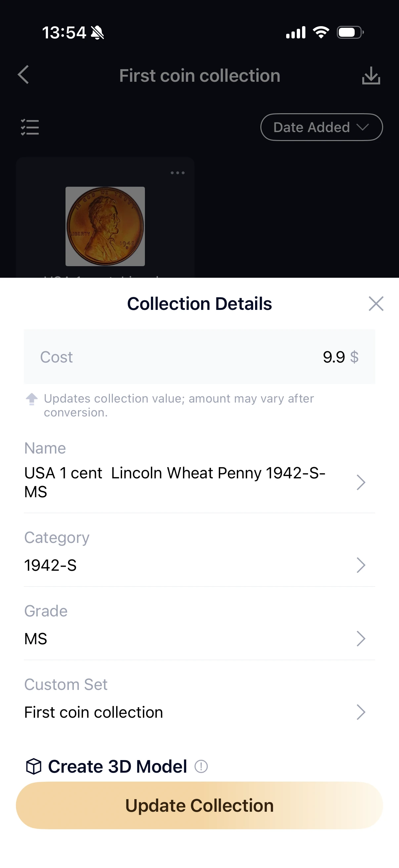Tap the upward arrow hint icon
The height and width of the screenshot is (868, 399).
tap(32, 399)
